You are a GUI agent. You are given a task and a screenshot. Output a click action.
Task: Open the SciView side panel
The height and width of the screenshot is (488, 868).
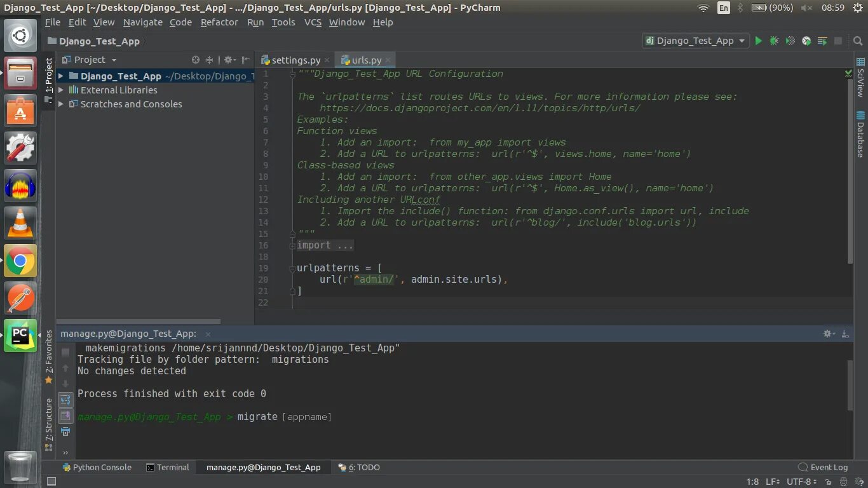[860, 78]
